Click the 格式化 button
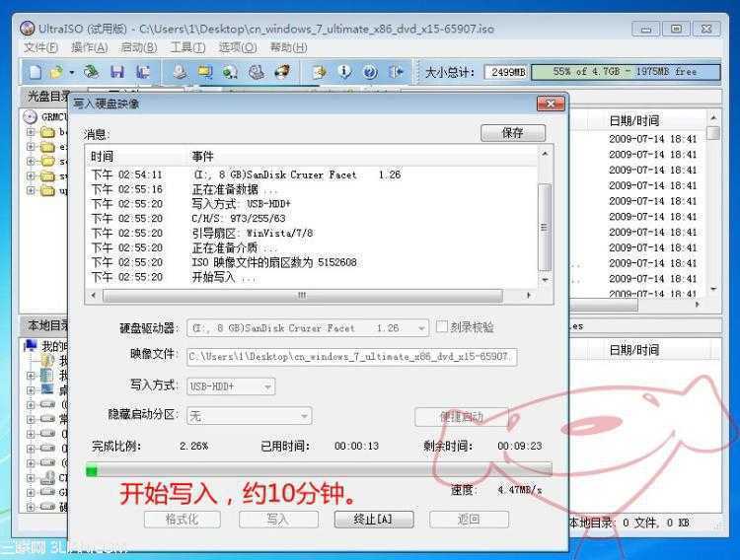The image size is (740, 560). [x=183, y=520]
